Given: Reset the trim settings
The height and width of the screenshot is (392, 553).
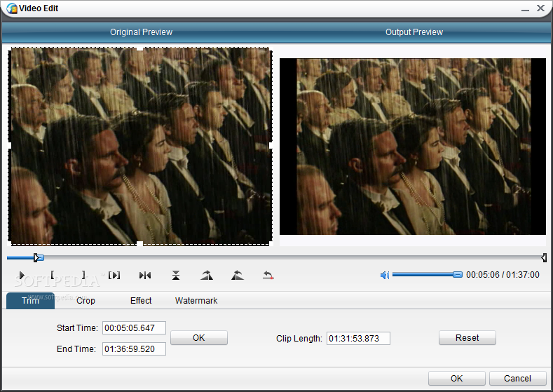Looking at the screenshot, I should click(x=467, y=338).
